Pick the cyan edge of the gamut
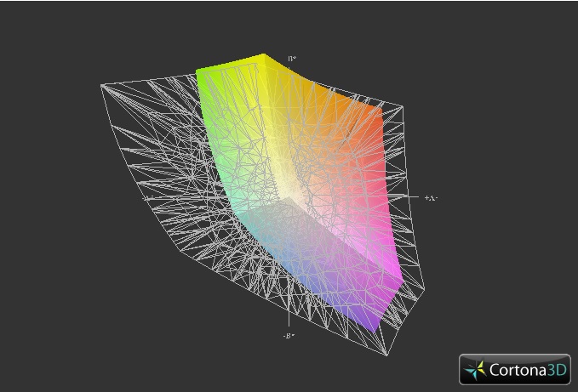 pos(239,215)
